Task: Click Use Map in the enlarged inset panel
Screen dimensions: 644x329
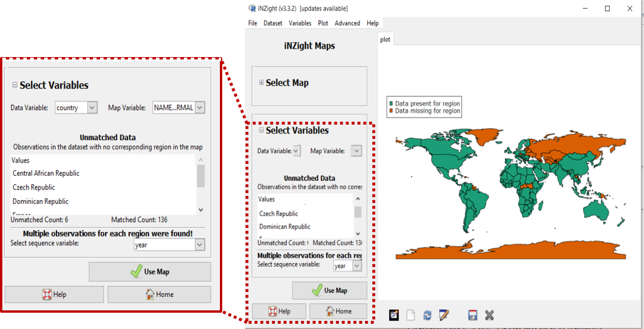Action: (x=150, y=272)
